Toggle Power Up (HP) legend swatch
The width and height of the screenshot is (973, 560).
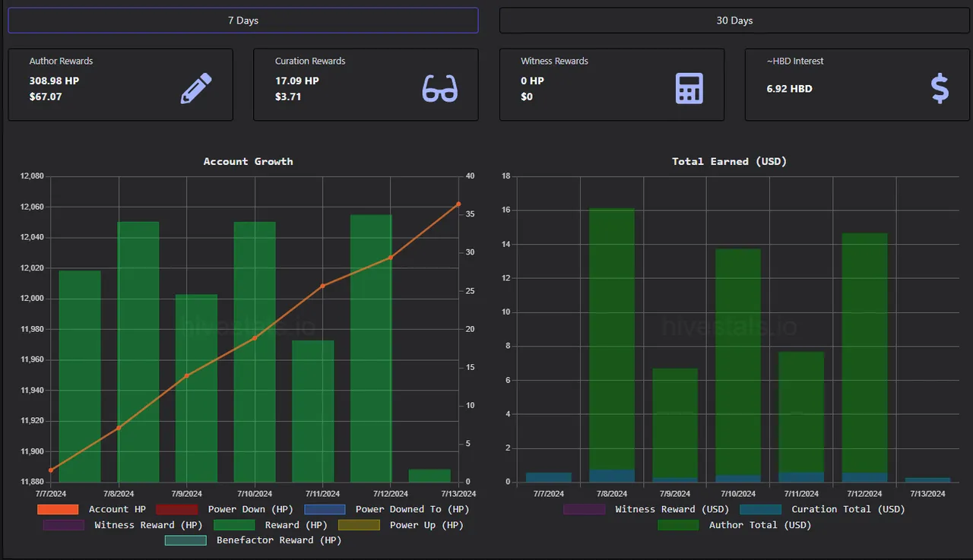point(359,525)
